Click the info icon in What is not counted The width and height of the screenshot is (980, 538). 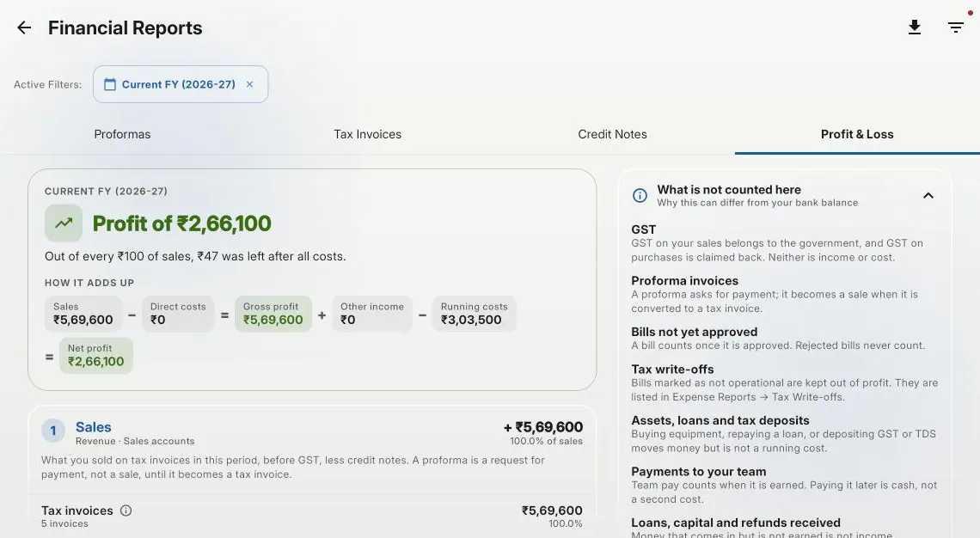pyautogui.click(x=640, y=196)
